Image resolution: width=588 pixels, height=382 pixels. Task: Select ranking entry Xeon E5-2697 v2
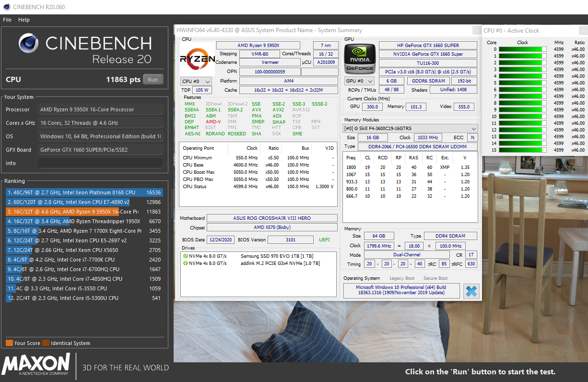coord(84,240)
